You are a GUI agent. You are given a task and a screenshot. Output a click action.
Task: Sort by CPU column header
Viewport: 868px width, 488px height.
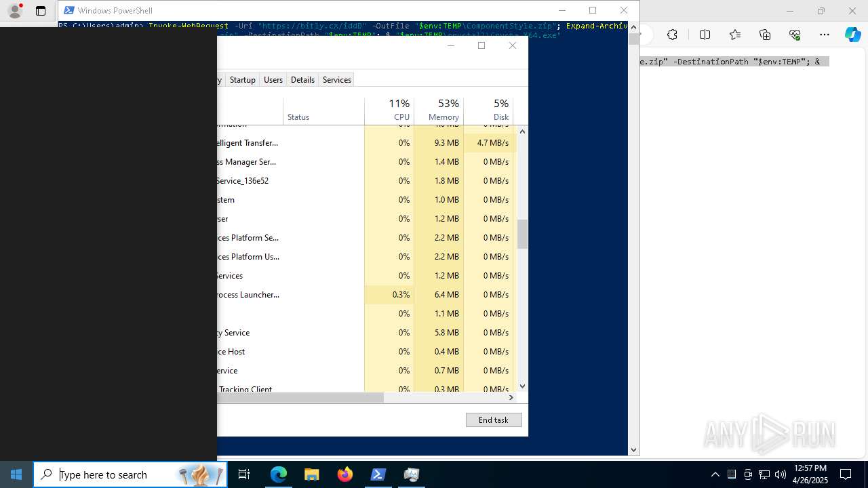click(389, 110)
